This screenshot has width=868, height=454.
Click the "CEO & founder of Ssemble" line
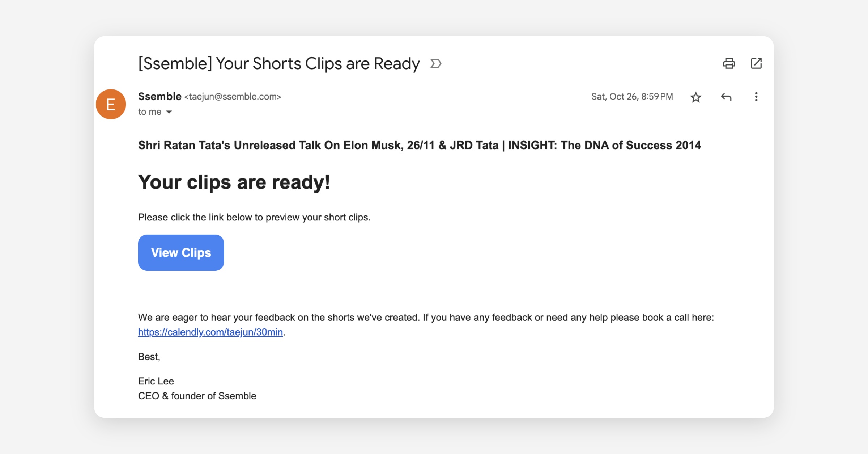coord(197,396)
